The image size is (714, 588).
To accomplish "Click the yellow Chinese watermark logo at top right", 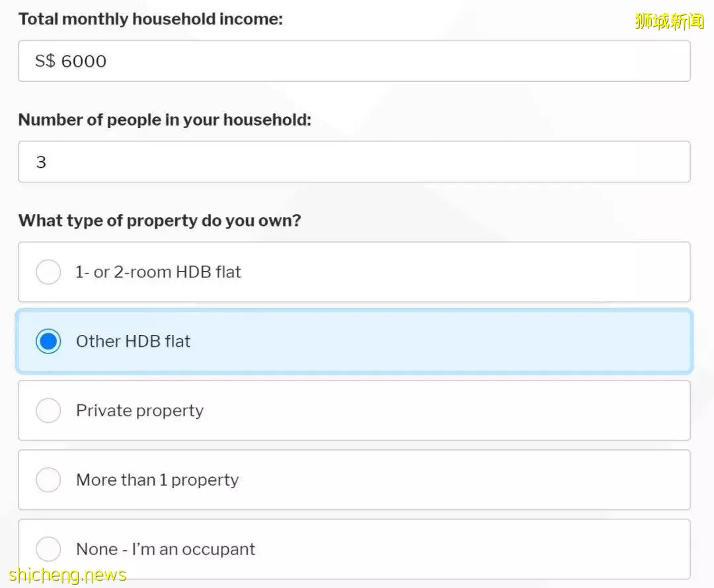I will [669, 21].
